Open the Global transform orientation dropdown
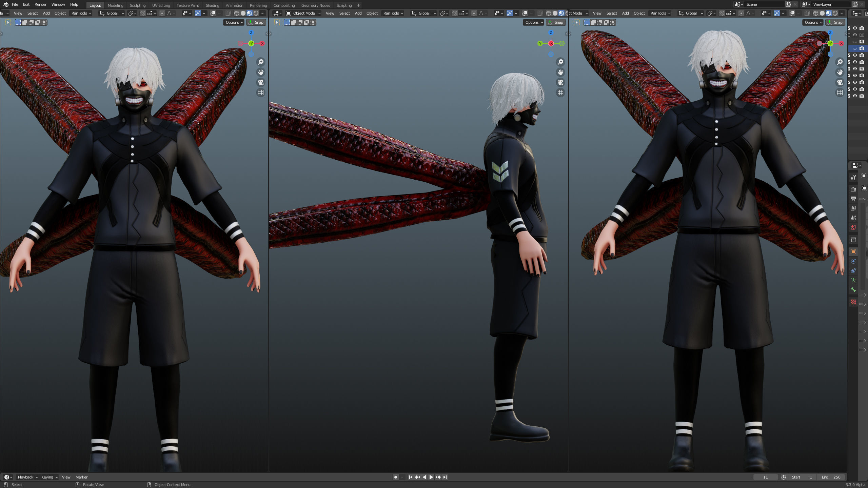Viewport: 868px width, 488px height. tap(112, 13)
